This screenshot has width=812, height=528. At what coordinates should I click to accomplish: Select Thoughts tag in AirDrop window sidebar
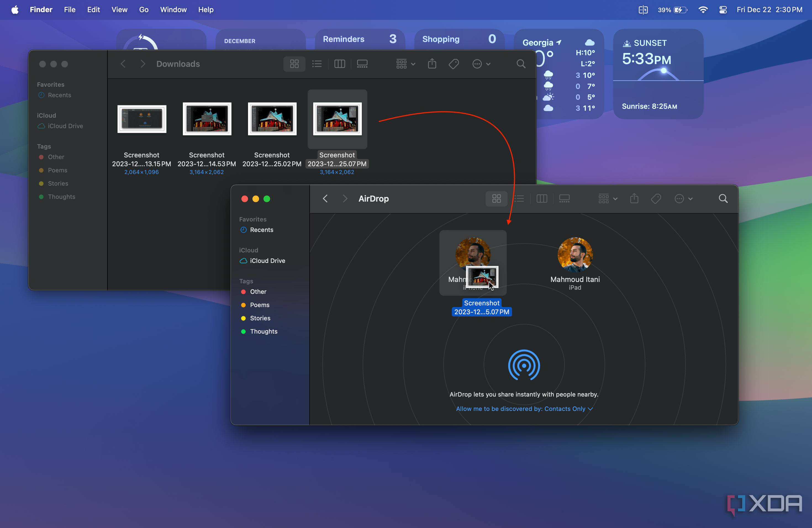pyautogui.click(x=259, y=332)
